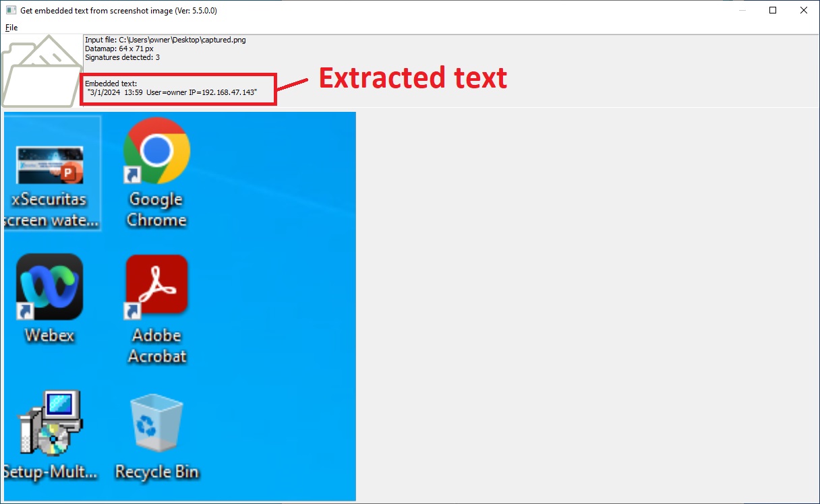Click the open envelope extraction logo

pos(40,71)
